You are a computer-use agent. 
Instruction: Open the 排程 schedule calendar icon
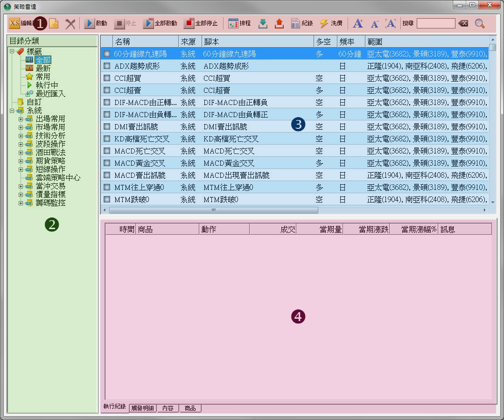tap(233, 23)
